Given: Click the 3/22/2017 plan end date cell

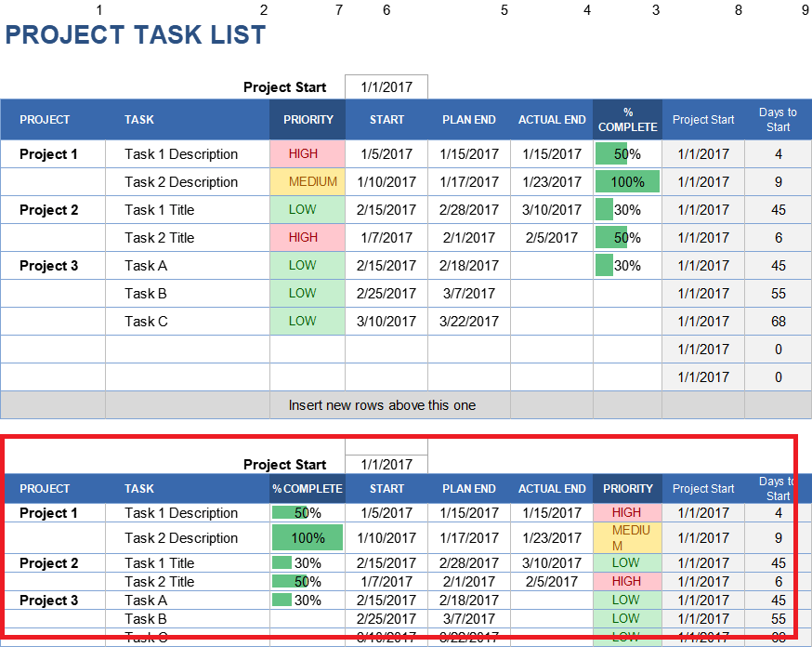Looking at the screenshot, I should pyautogui.click(x=469, y=322).
